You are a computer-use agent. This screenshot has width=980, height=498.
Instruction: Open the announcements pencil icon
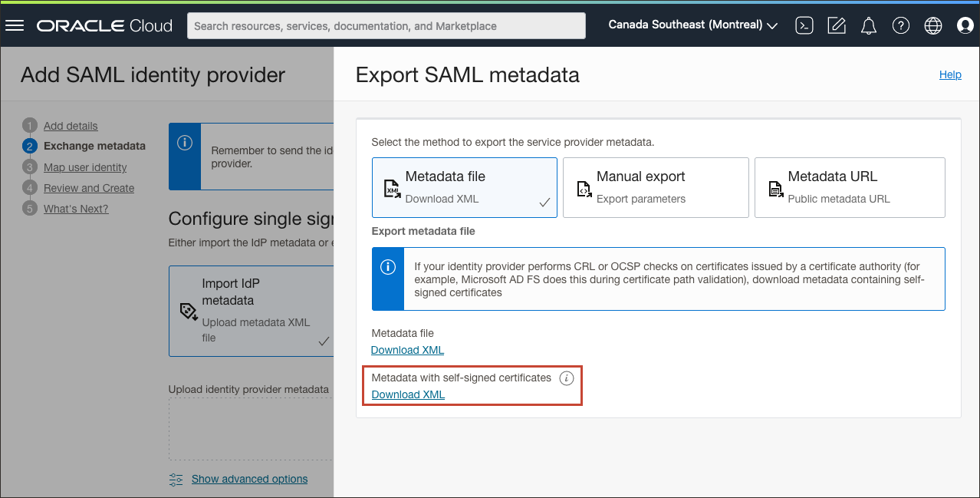click(836, 25)
